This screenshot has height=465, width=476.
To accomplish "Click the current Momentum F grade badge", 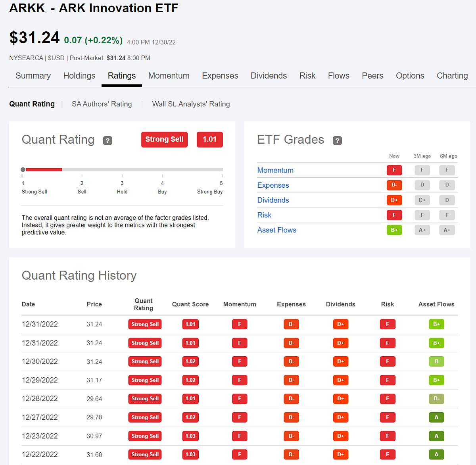I will point(394,170).
